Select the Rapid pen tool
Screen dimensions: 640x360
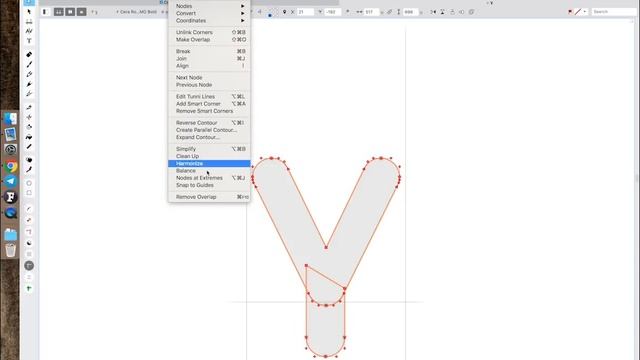29,94
